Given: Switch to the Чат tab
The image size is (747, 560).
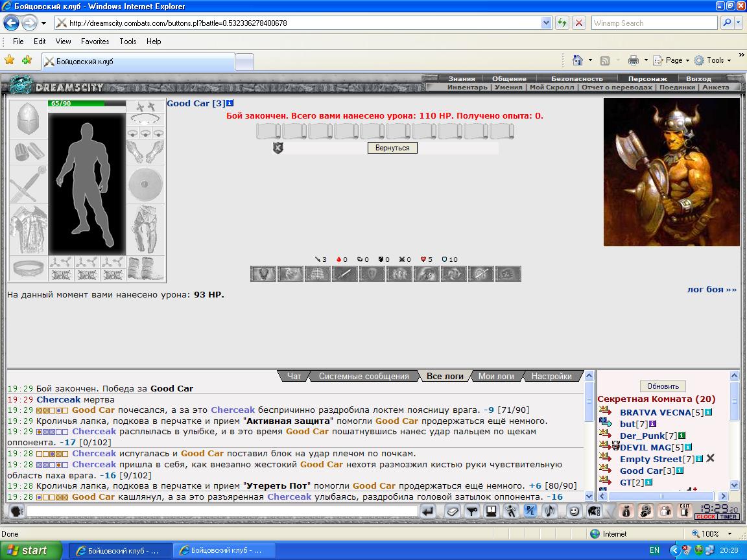Looking at the screenshot, I should point(294,376).
